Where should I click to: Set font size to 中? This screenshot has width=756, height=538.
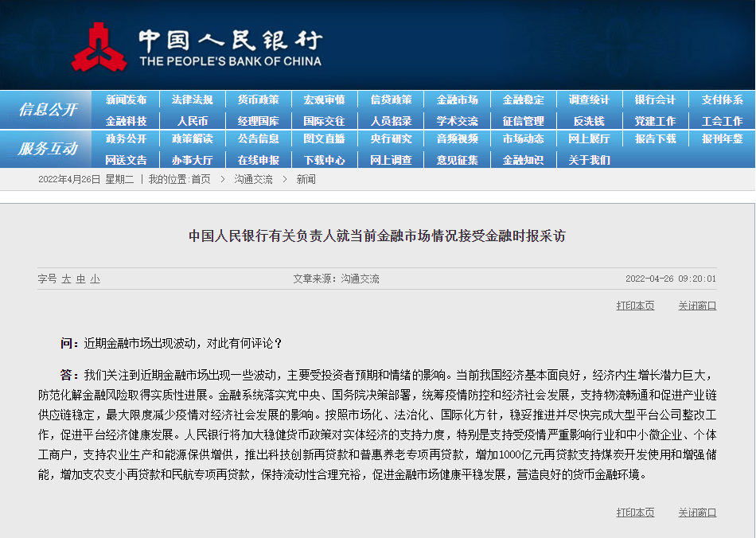(x=80, y=279)
